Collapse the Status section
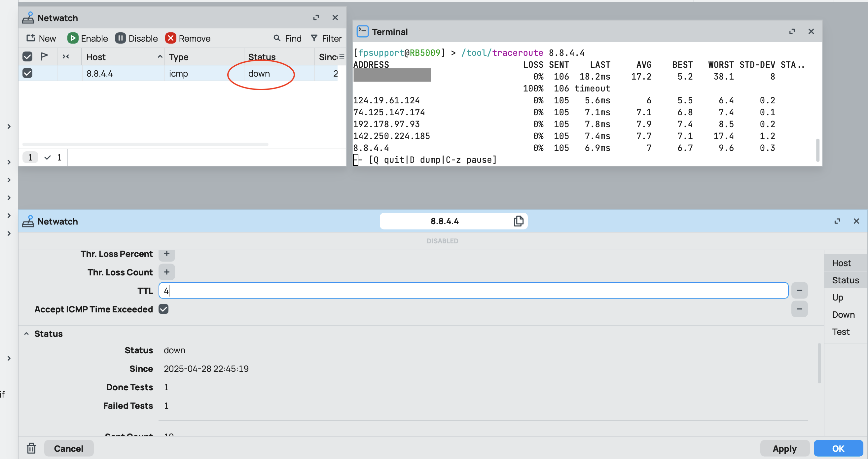Image resolution: width=868 pixels, height=459 pixels. [x=27, y=333]
